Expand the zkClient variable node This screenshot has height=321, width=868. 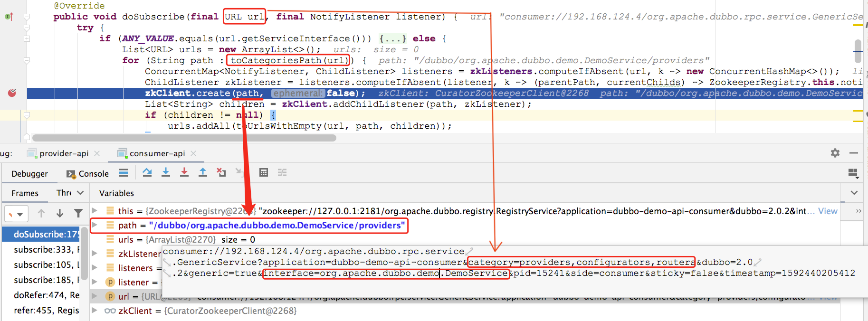[x=95, y=311]
